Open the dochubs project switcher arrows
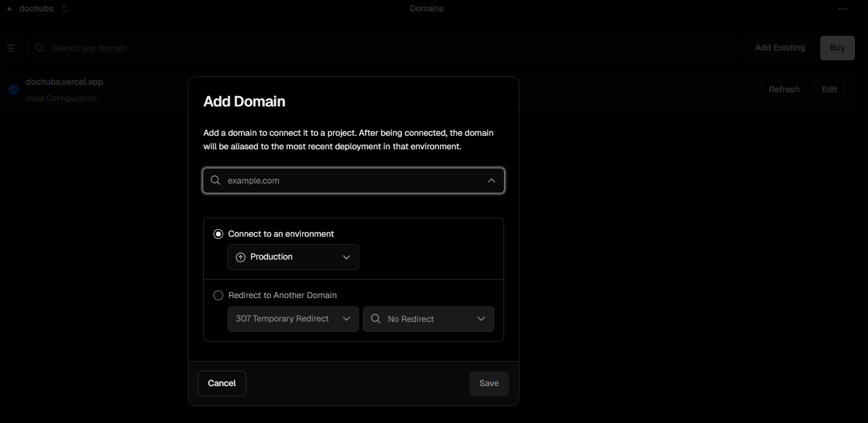 tap(65, 9)
